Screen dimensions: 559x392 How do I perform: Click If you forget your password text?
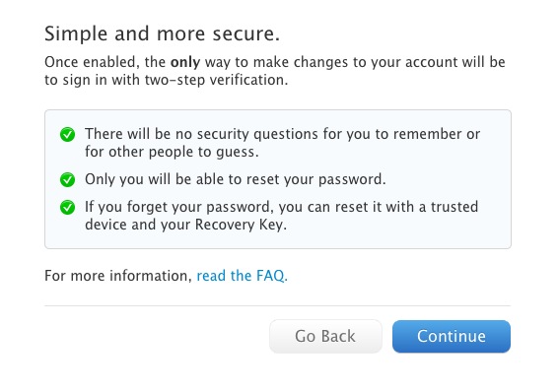coord(281,207)
